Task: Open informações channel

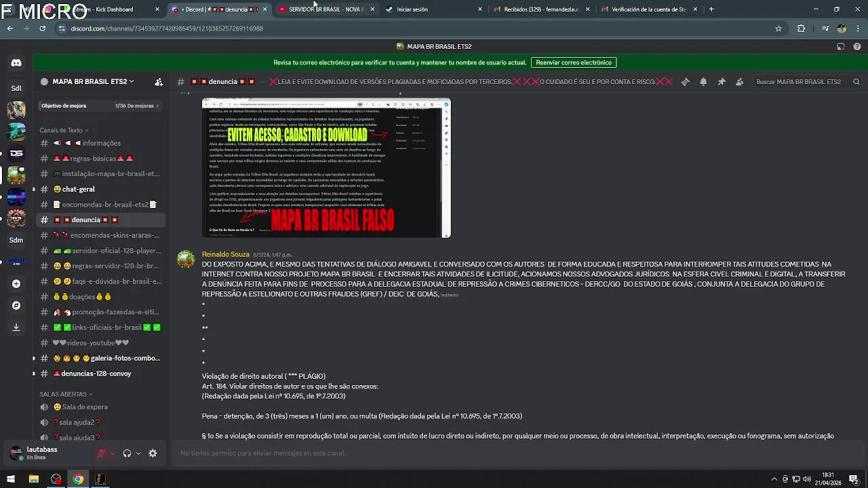Action: (100, 143)
